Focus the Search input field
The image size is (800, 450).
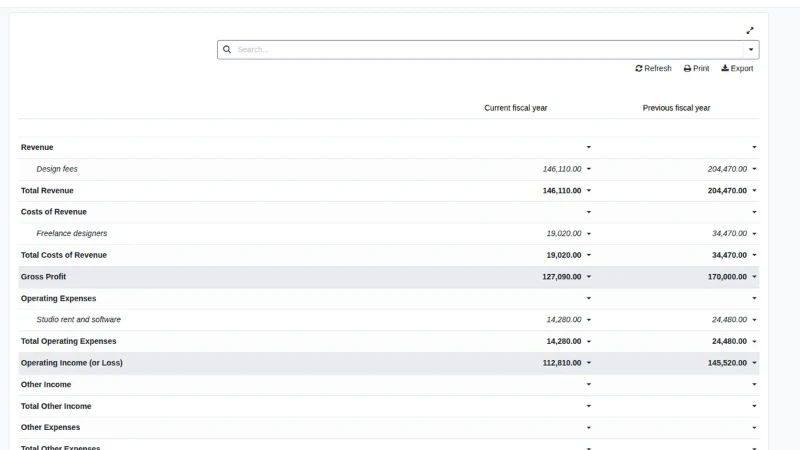[488, 49]
